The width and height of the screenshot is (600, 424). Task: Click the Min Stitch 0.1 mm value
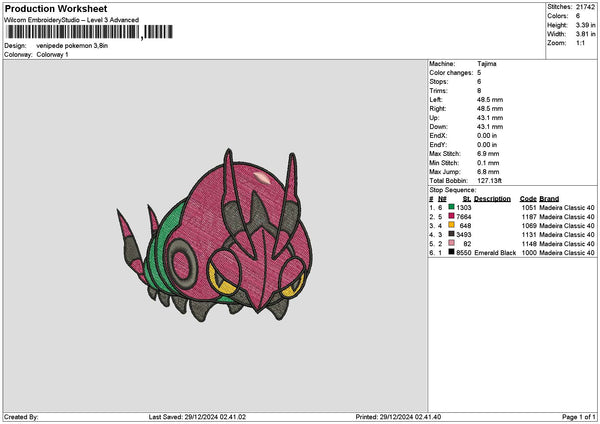[488, 163]
